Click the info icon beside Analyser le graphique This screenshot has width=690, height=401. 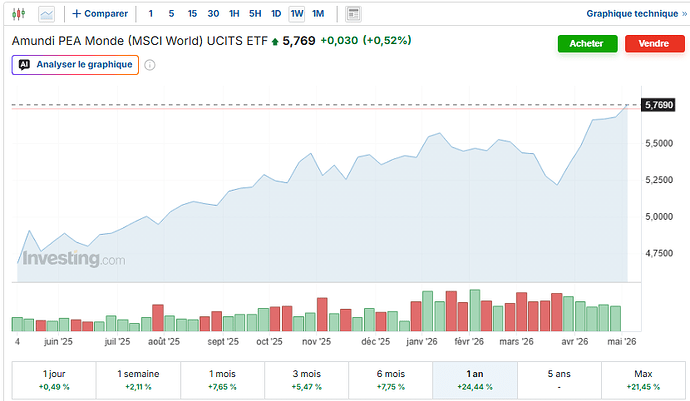point(150,65)
